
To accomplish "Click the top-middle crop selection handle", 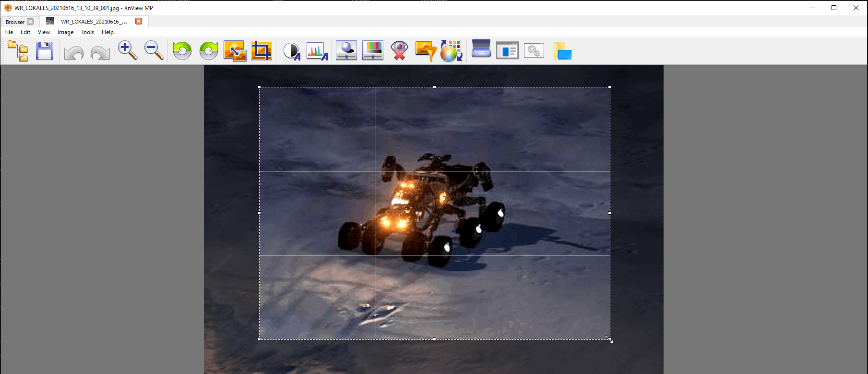I will [435, 87].
